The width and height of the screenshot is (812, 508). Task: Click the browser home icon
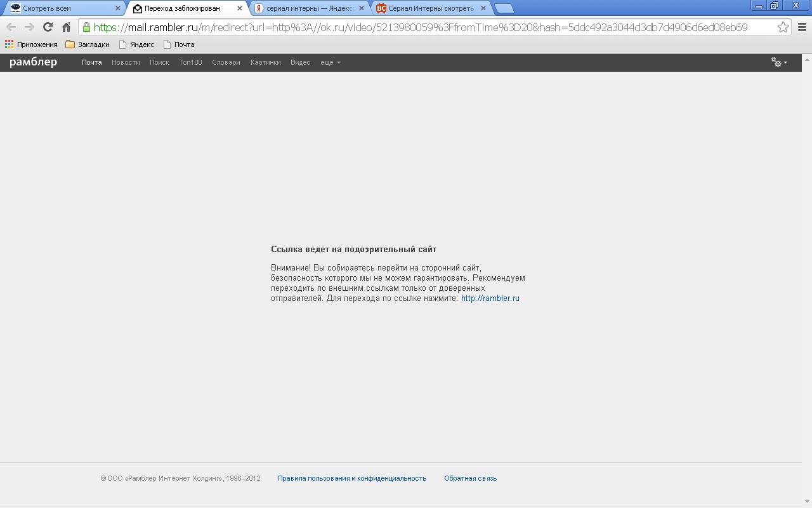point(66,27)
